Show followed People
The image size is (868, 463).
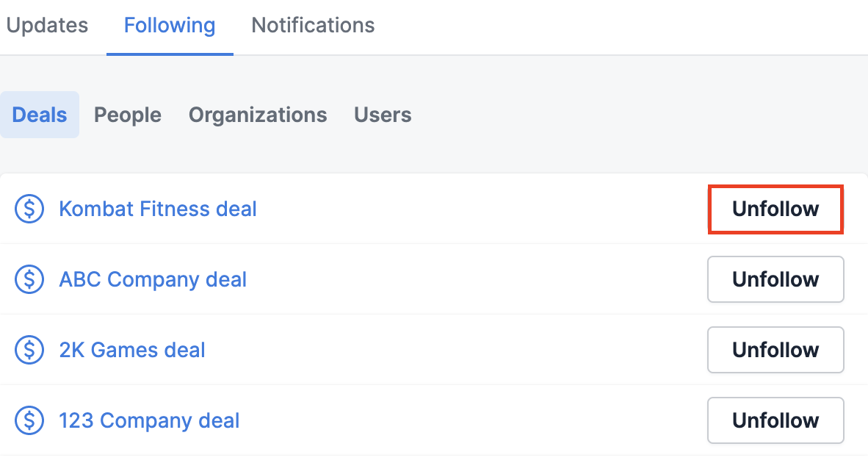[x=127, y=115]
